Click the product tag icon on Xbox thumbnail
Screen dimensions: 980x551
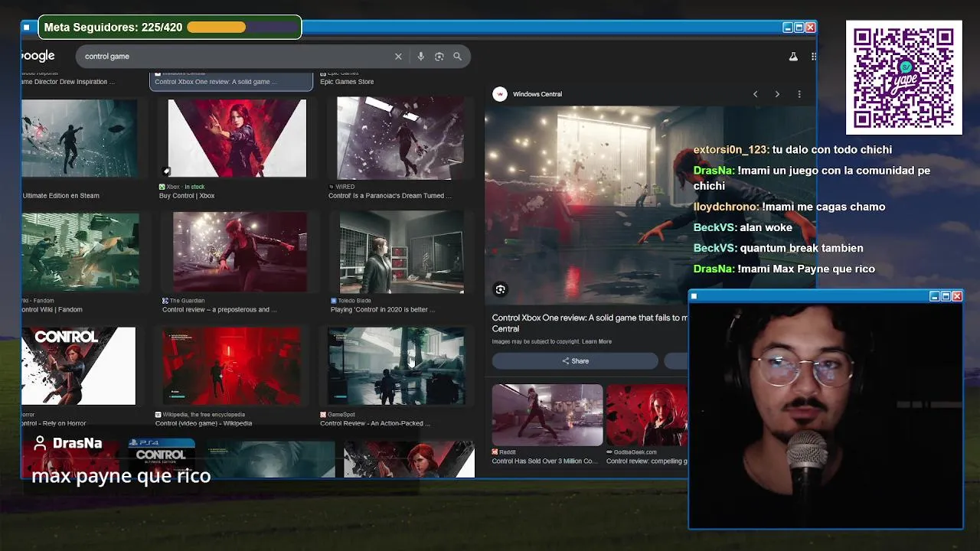pos(166,171)
